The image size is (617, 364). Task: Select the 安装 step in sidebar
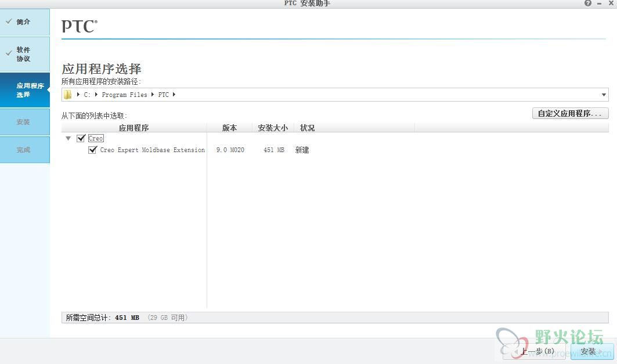click(25, 122)
